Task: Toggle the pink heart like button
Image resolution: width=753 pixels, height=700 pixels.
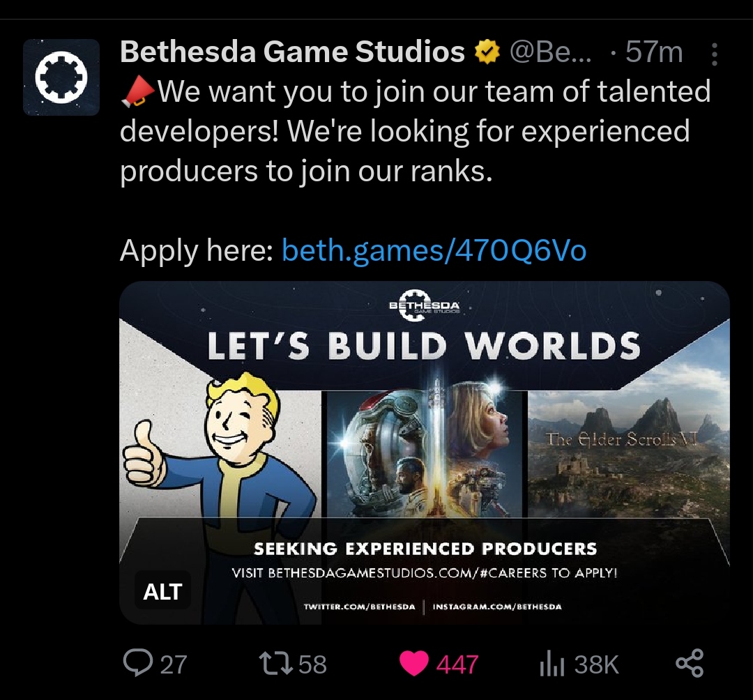Action: (414, 664)
